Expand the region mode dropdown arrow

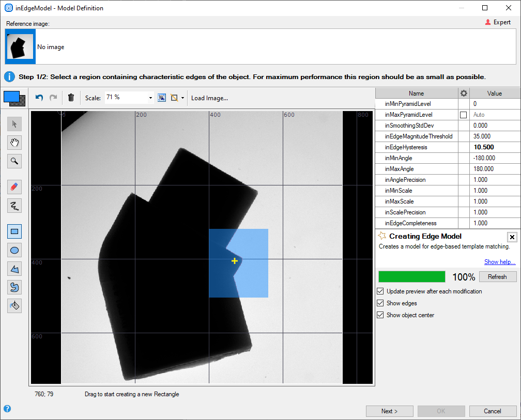pyautogui.click(x=182, y=98)
